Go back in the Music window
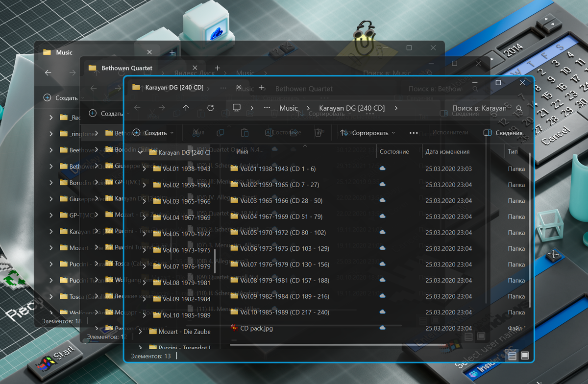The image size is (588, 384). 48,72
